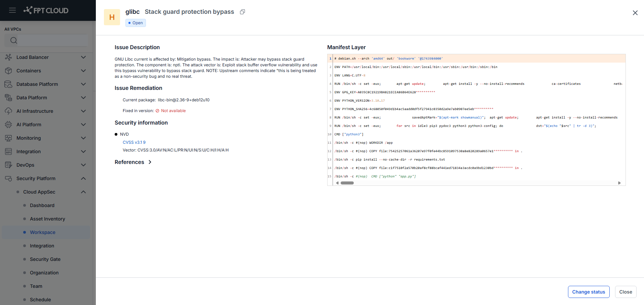Open Security Gate menu item

click(46, 259)
